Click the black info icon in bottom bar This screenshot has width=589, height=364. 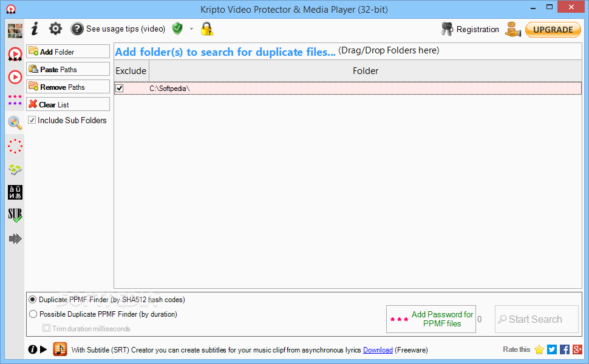pos(33,349)
